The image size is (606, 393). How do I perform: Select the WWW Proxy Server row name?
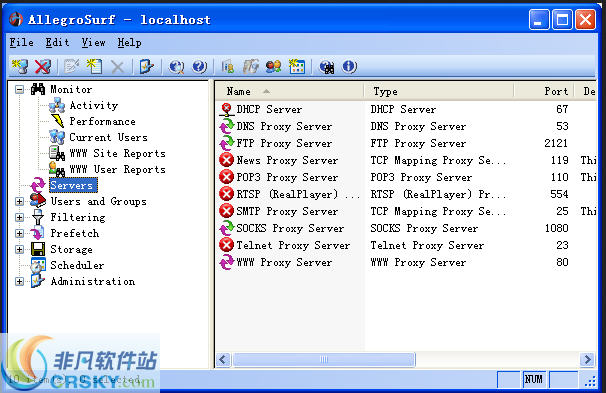click(x=284, y=262)
